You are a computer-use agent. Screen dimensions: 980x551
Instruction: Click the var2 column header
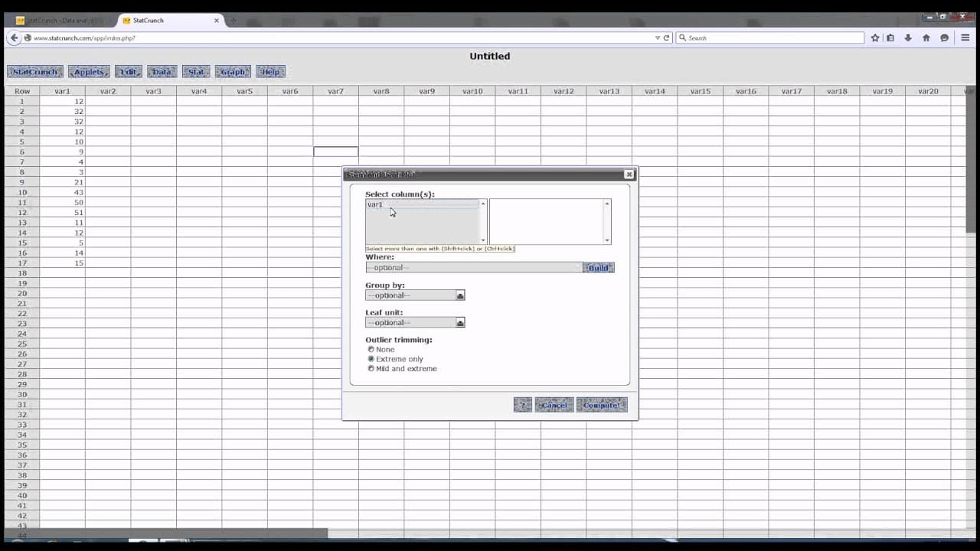pos(108,91)
